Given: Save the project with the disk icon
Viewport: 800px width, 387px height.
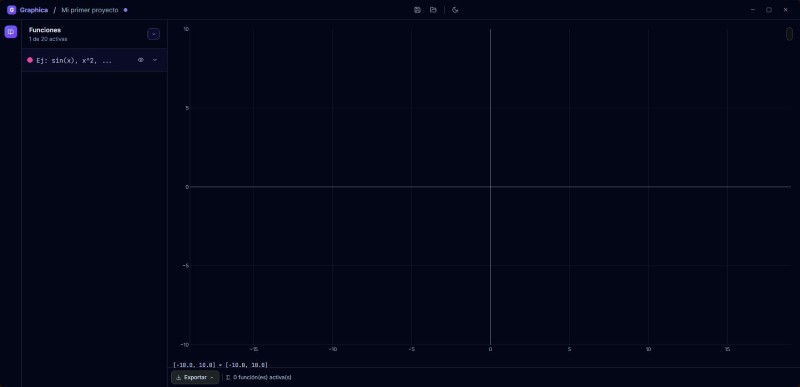Looking at the screenshot, I should coord(417,10).
